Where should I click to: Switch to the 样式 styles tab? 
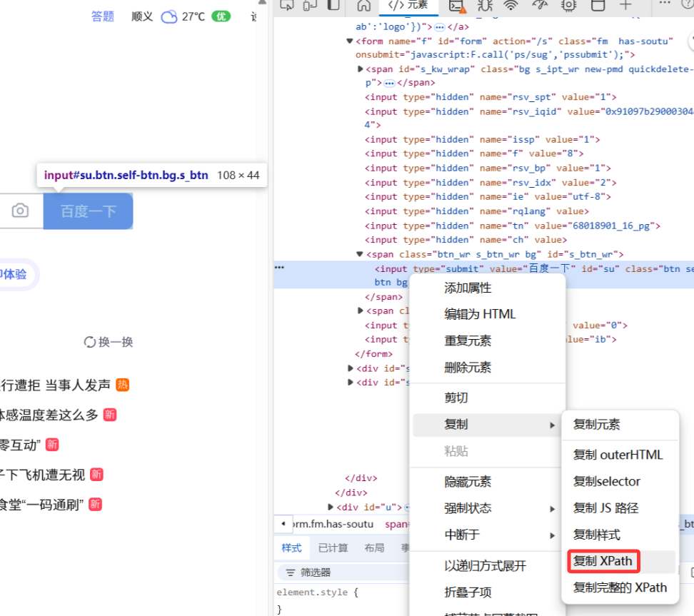click(292, 548)
